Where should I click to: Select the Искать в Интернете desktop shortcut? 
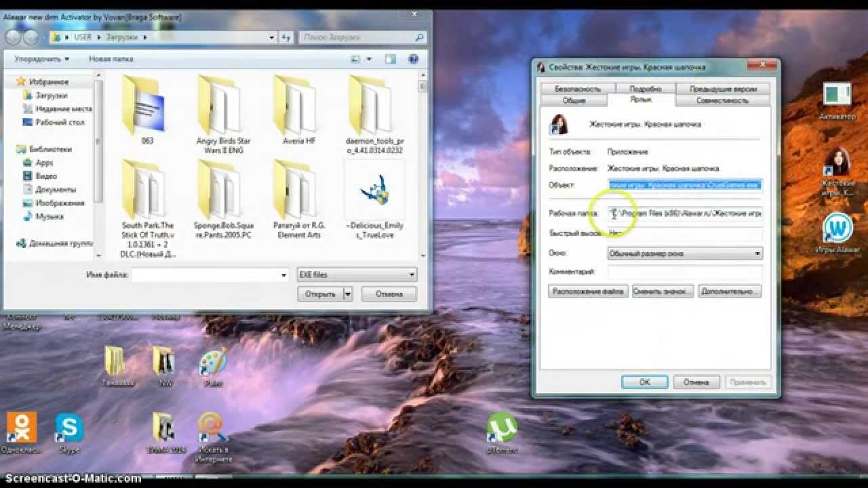(x=213, y=439)
